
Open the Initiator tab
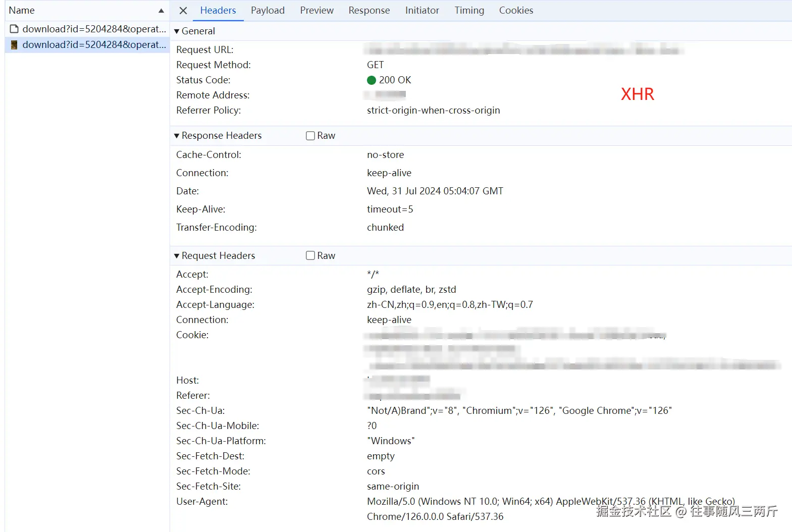click(x=422, y=11)
